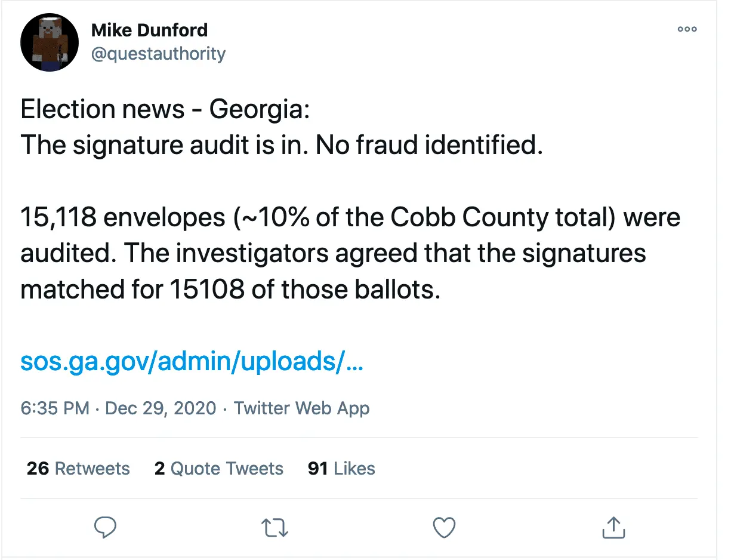The height and width of the screenshot is (560, 734).
Task: Open the sos.ga.gov/admin/uploads link
Action: pos(191,361)
